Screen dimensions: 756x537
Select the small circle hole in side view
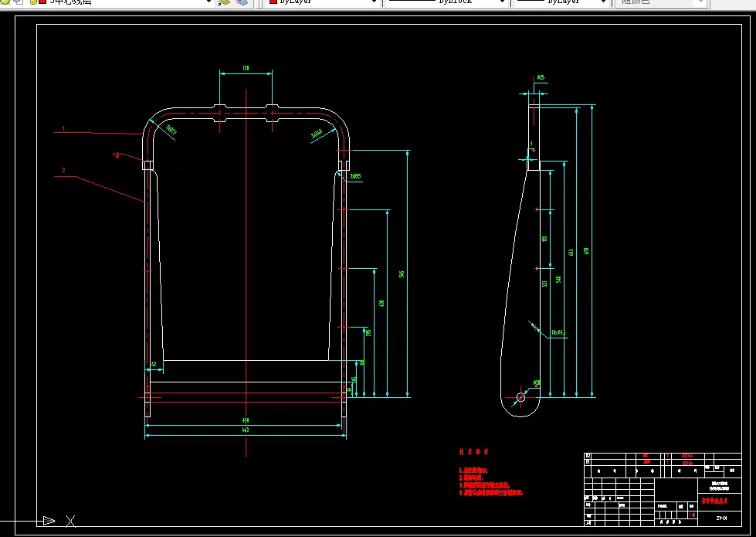coord(520,397)
